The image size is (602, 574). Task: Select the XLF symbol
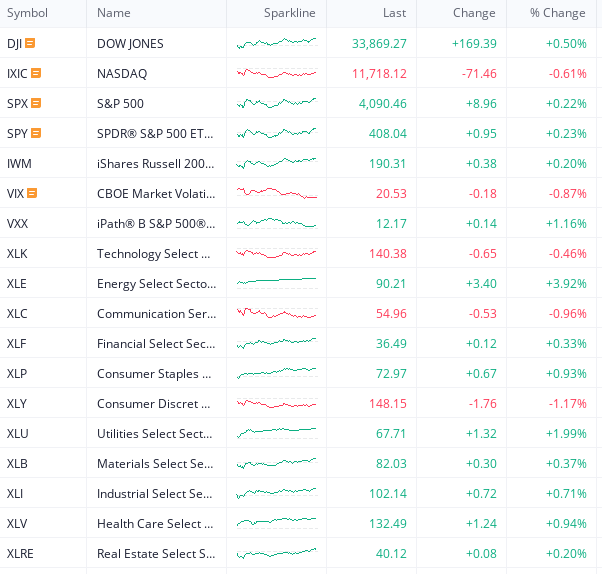point(17,343)
